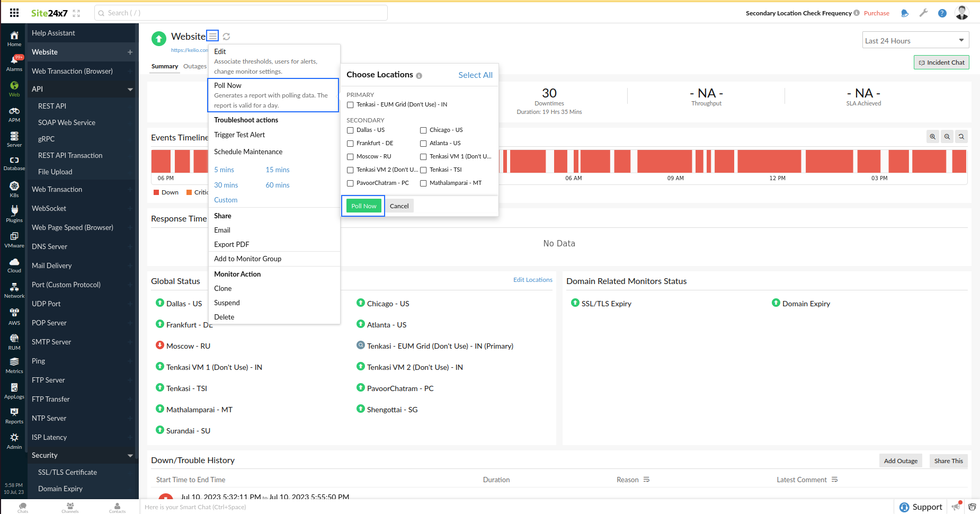Enable the Frankfurt - DE location checkbox
This screenshot has height=514, width=980.
point(350,144)
